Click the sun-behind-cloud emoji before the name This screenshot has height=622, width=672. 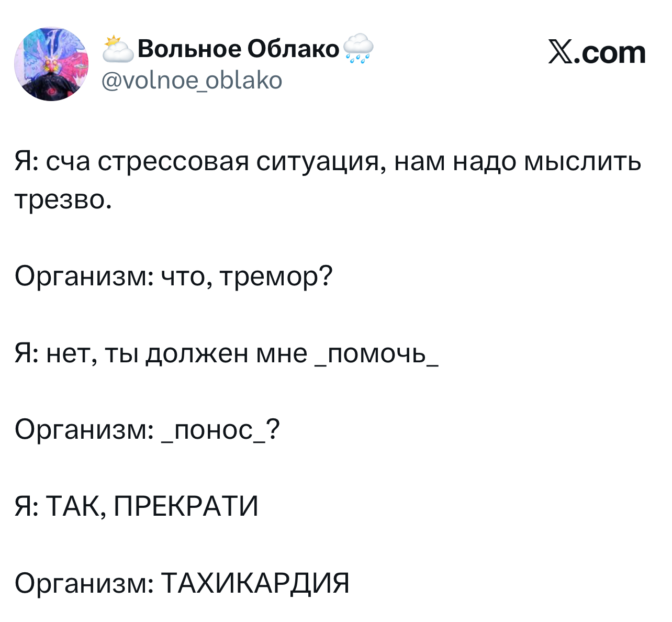pyautogui.click(x=118, y=49)
